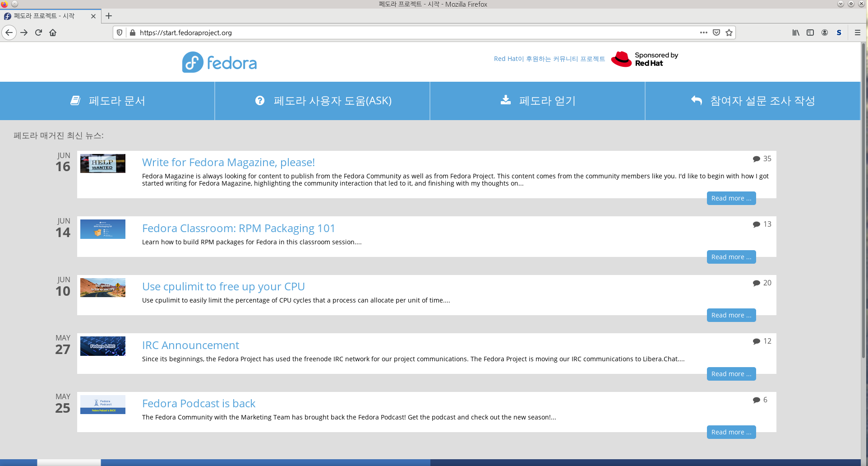Open the Library icon

coord(796,33)
